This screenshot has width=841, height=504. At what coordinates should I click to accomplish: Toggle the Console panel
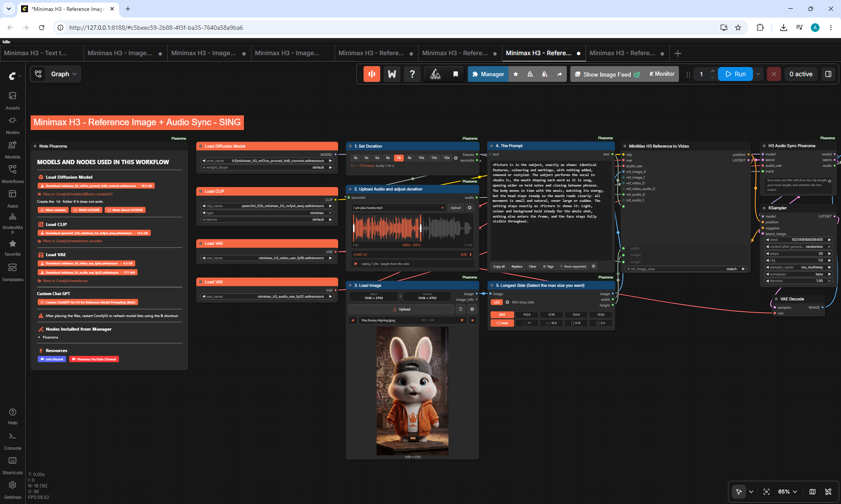[x=12, y=441]
